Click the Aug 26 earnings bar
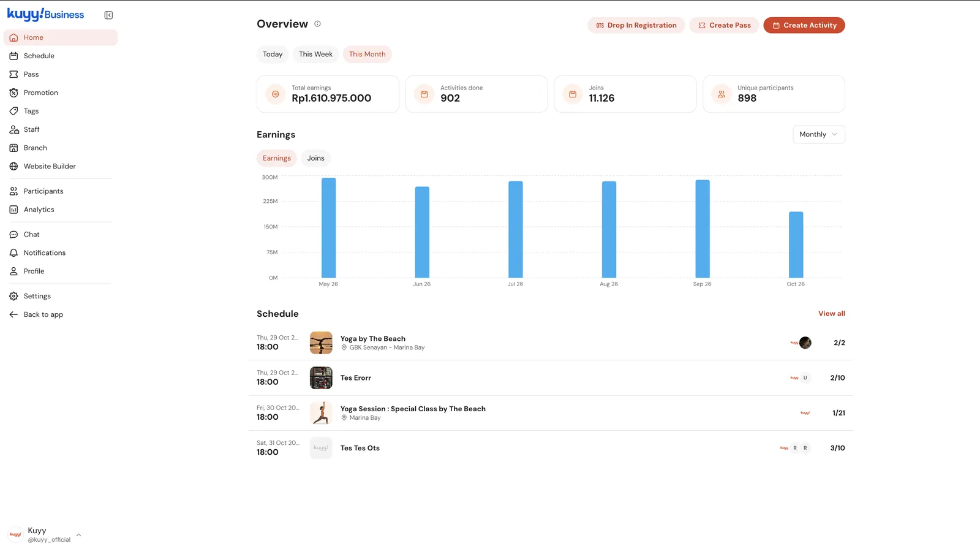Image resolution: width=980 pixels, height=554 pixels. tap(609, 230)
